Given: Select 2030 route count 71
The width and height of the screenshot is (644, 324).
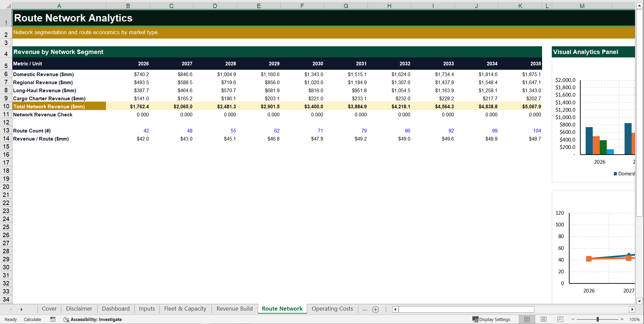Looking at the screenshot, I should 302,130.
